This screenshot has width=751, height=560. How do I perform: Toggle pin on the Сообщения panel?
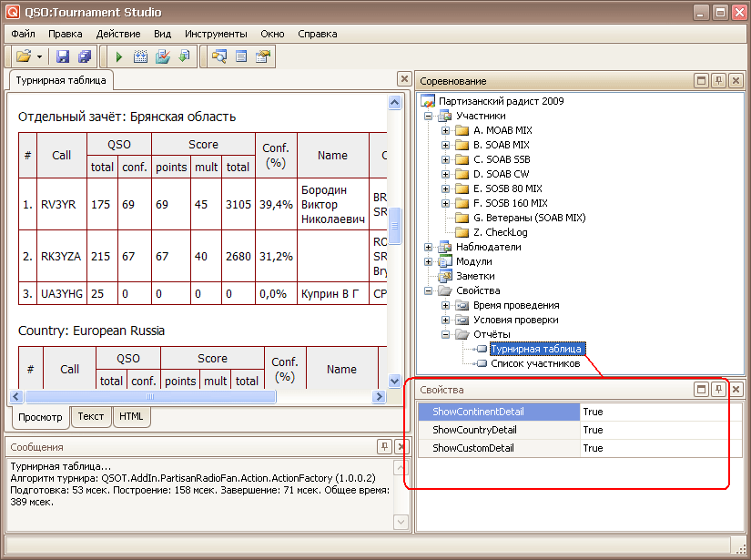385,446
